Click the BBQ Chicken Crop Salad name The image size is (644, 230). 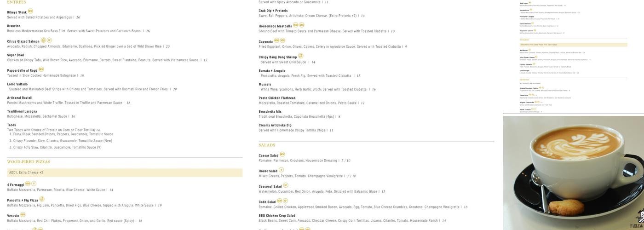click(277, 216)
